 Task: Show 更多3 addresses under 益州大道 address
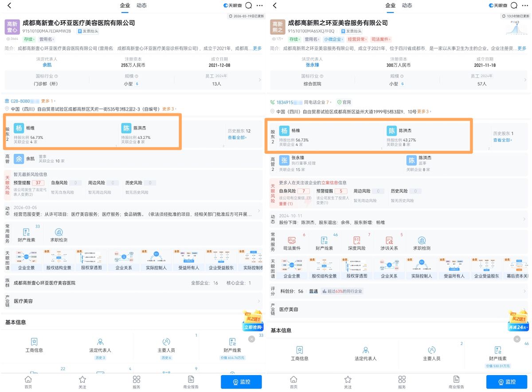424,112
